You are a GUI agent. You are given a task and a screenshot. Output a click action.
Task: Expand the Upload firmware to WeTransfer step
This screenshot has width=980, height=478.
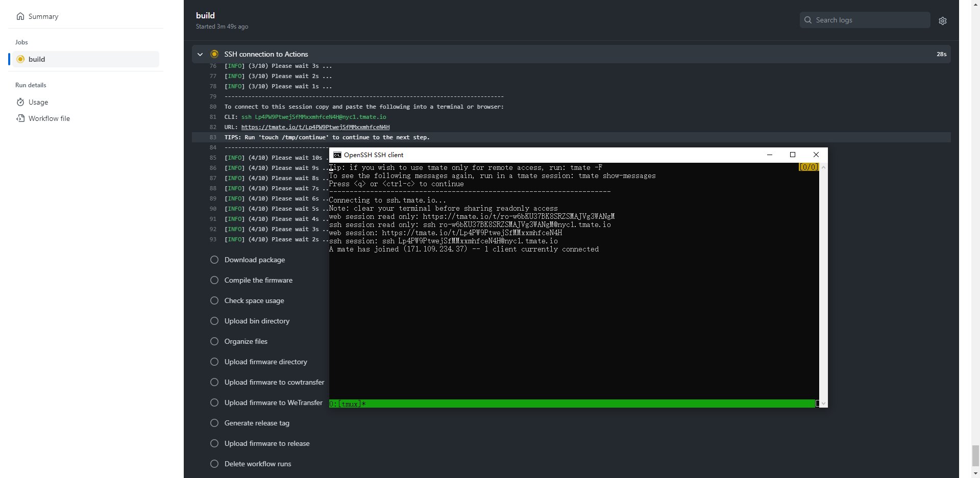pyautogui.click(x=274, y=402)
